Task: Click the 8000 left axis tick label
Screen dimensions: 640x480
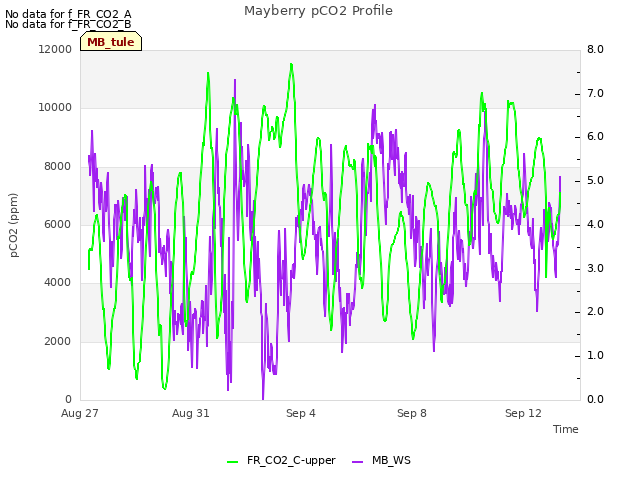Action: (x=58, y=167)
